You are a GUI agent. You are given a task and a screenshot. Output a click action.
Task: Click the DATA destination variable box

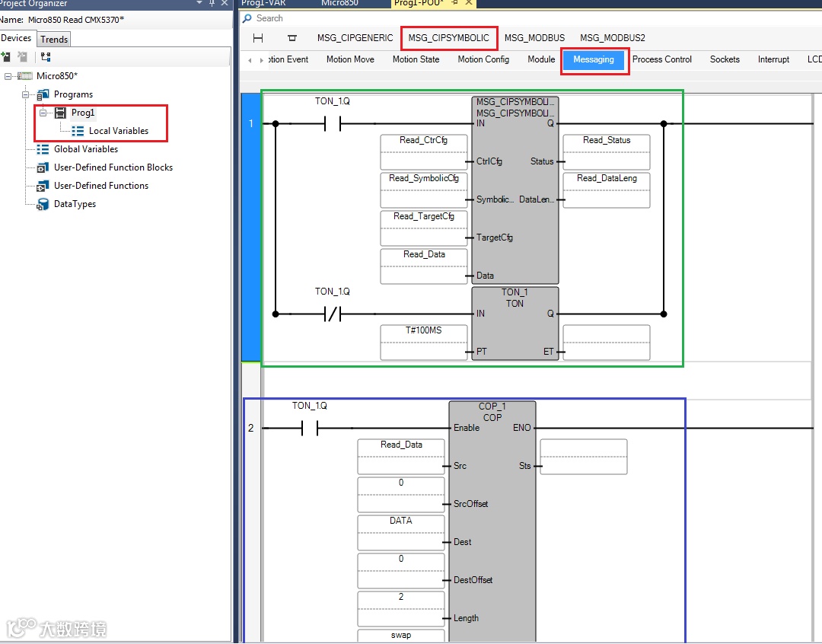point(401,533)
